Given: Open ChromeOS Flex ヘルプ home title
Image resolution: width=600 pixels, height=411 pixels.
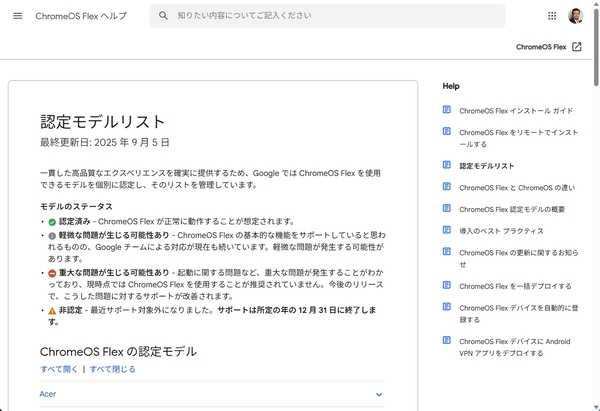Looking at the screenshot, I should tap(81, 16).
